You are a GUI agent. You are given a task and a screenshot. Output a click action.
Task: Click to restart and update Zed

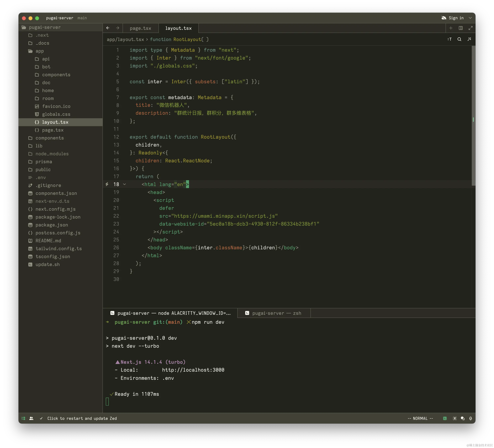[82, 418]
